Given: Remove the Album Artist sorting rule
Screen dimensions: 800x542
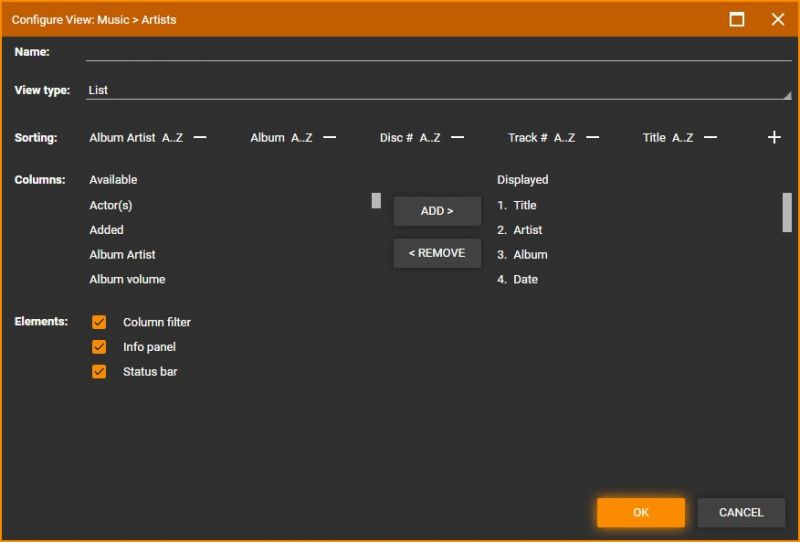Looking at the screenshot, I should point(200,137).
